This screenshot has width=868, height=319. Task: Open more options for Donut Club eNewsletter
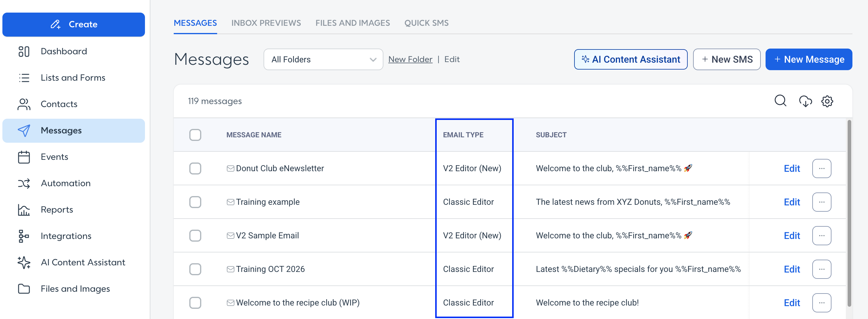[x=822, y=168]
